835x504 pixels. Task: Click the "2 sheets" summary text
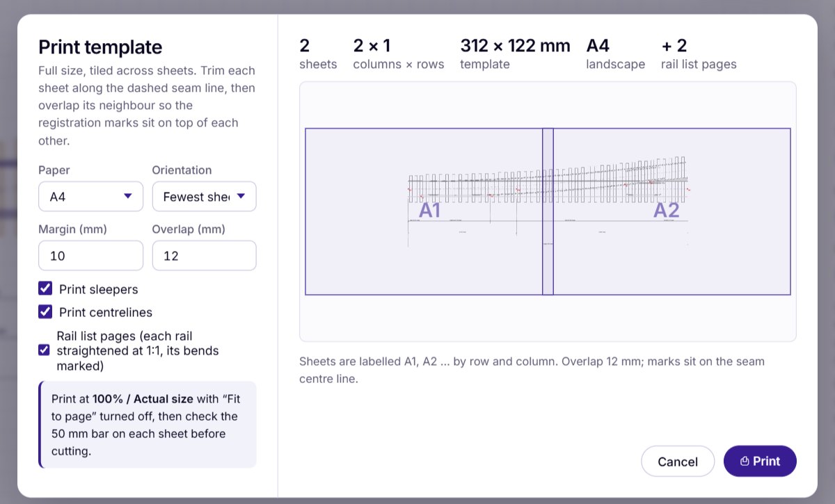(x=318, y=54)
